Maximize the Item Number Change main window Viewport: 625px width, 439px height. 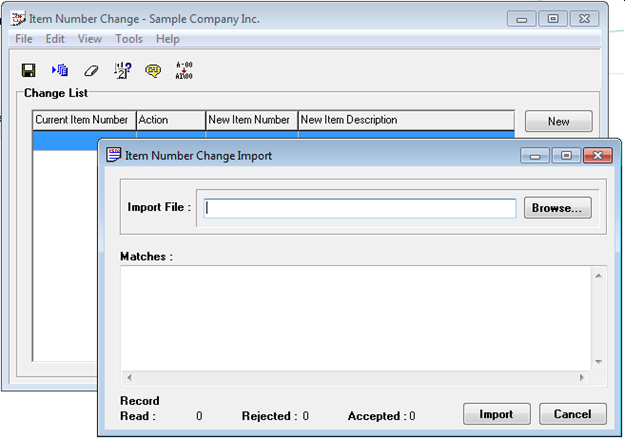(x=553, y=19)
